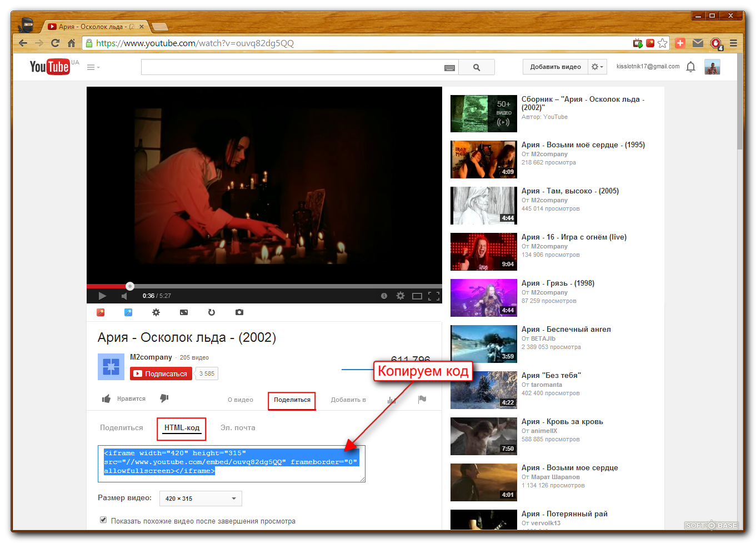
Task: Open the settings gear dropdown beside Добавить видео
Action: 597,67
